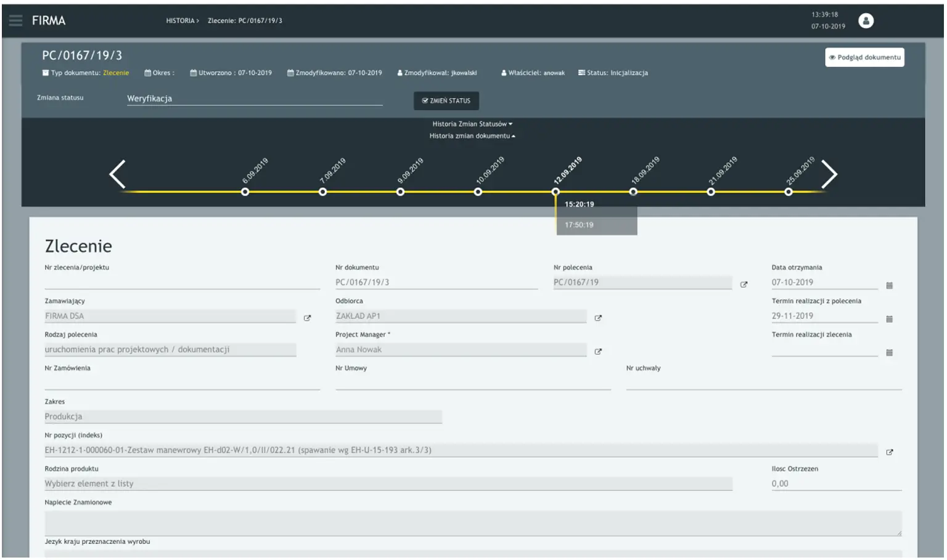Open Project Manager external link icon

597,352
